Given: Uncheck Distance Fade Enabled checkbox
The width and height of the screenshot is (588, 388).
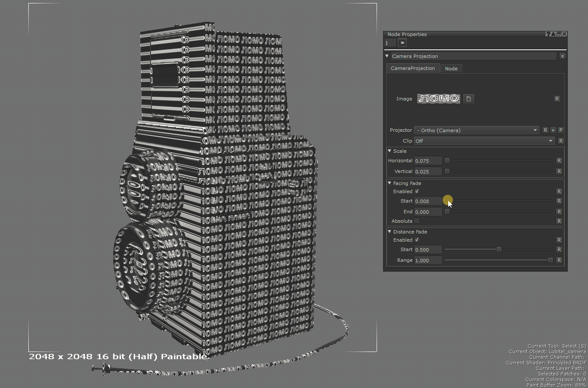Looking at the screenshot, I should [417, 240].
